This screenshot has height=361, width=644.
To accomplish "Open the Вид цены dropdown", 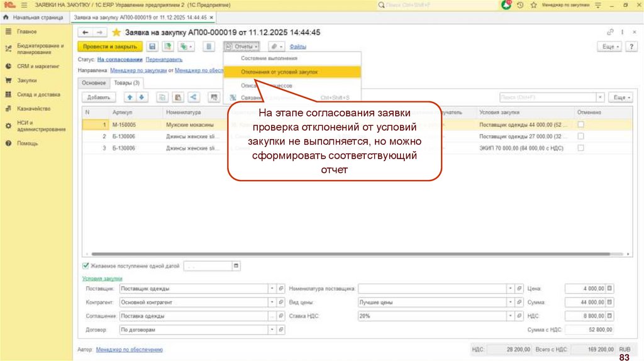I will pos(510,303).
